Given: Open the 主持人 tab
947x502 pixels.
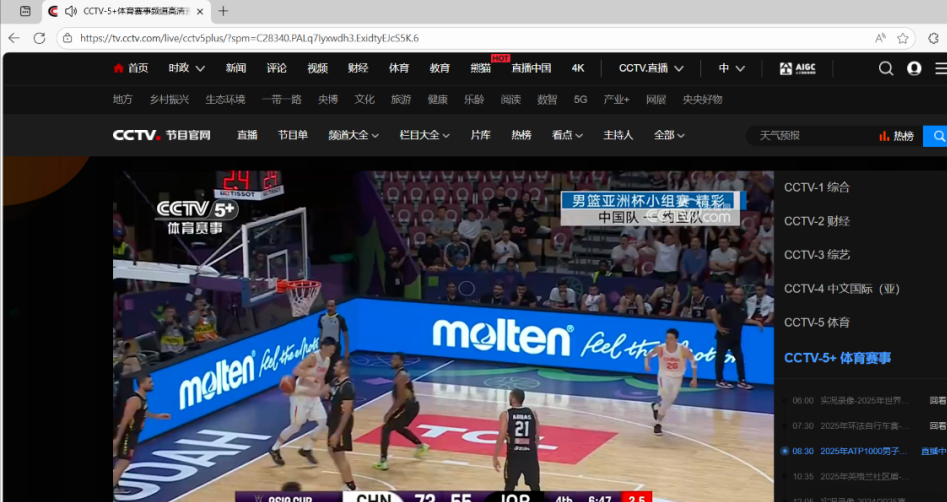Looking at the screenshot, I should pyautogui.click(x=618, y=135).
